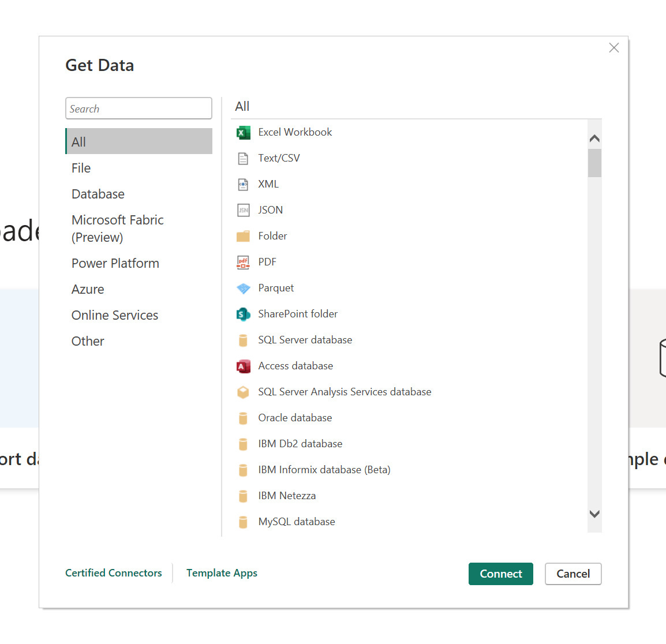Select the MySQL database text label
This screenshot has width=666, height=644.
point(297,521)
